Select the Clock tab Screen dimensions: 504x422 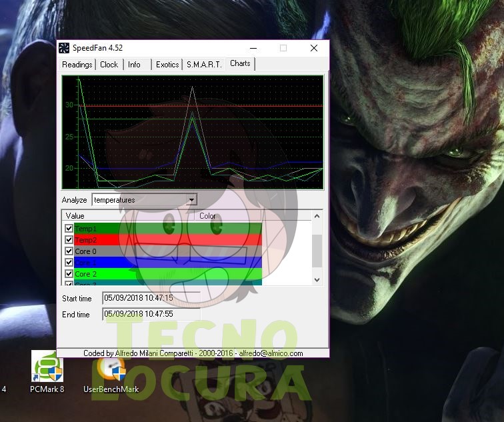click(x=109, y=65)
